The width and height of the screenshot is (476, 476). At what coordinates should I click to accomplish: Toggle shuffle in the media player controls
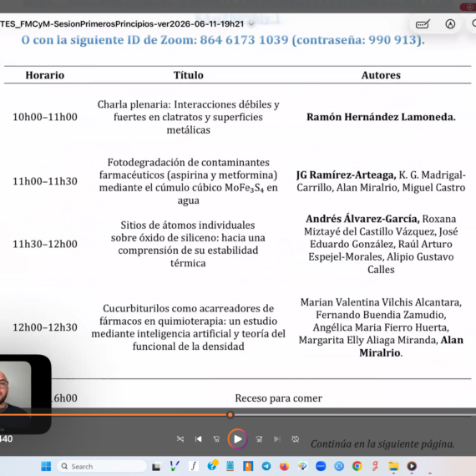pos(180,439)
